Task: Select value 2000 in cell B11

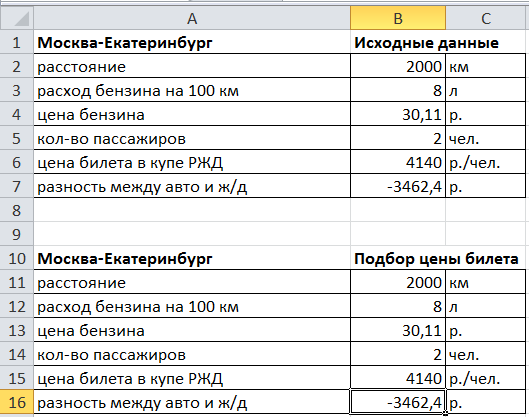Action: pyautogui.click(x=424, y=282)
